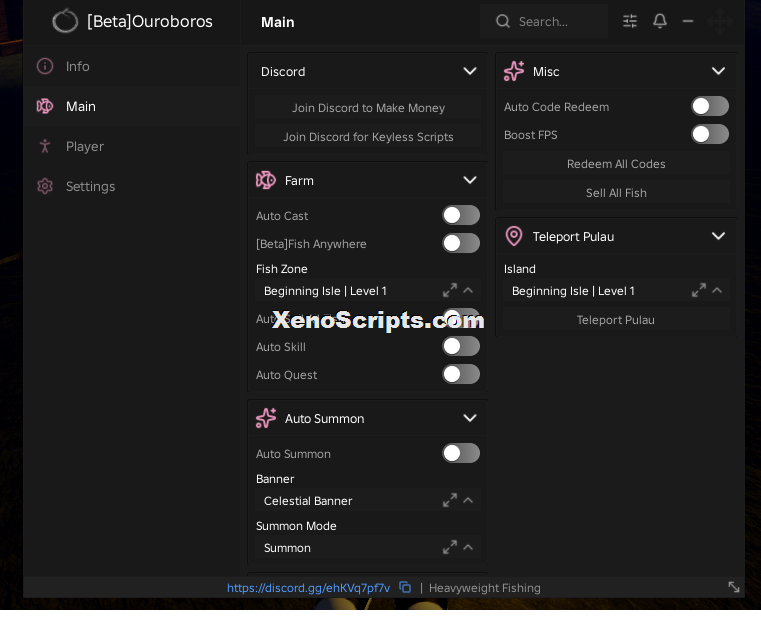The image size is (761, 640).
Task: Open the discord.gg/ehKVq7pf7v link
Action: 309,588
